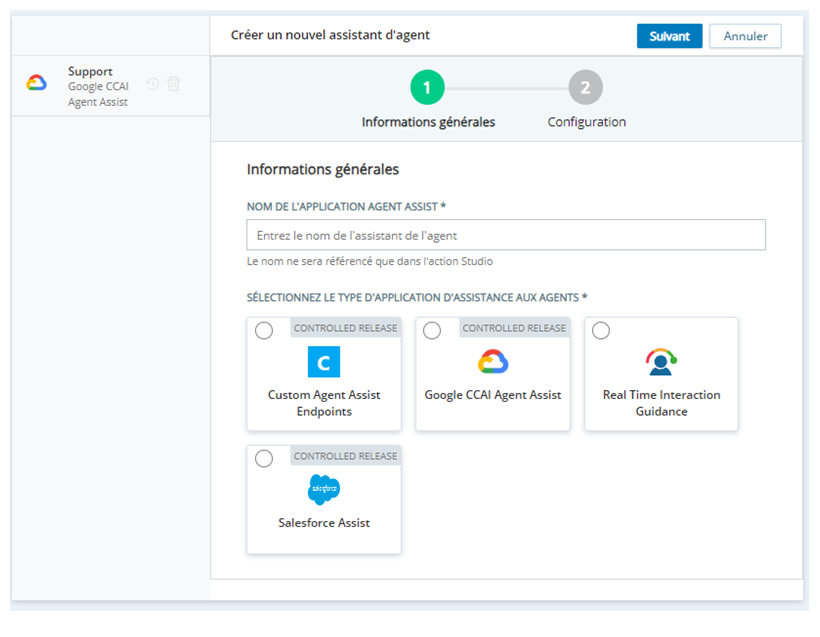Go to step 2 Configuration

586,87
